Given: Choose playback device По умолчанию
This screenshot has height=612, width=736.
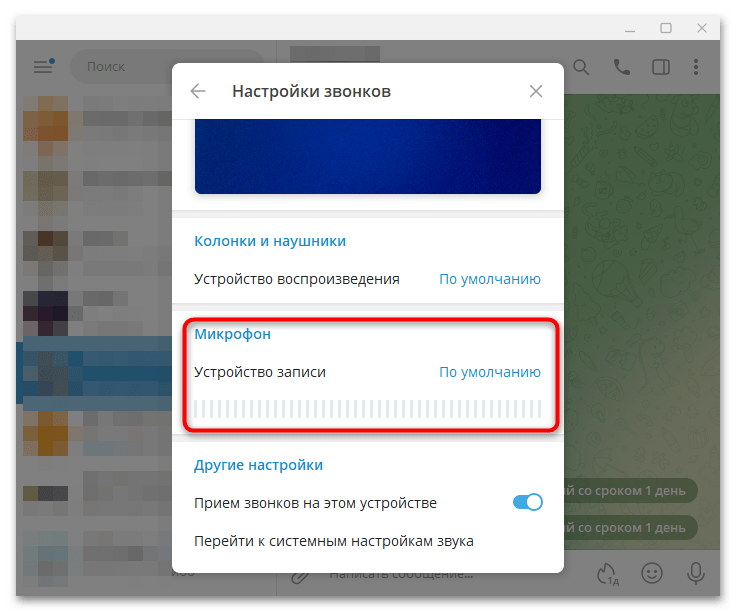Looking at the screenshot, I should click(x=490, y=279).
